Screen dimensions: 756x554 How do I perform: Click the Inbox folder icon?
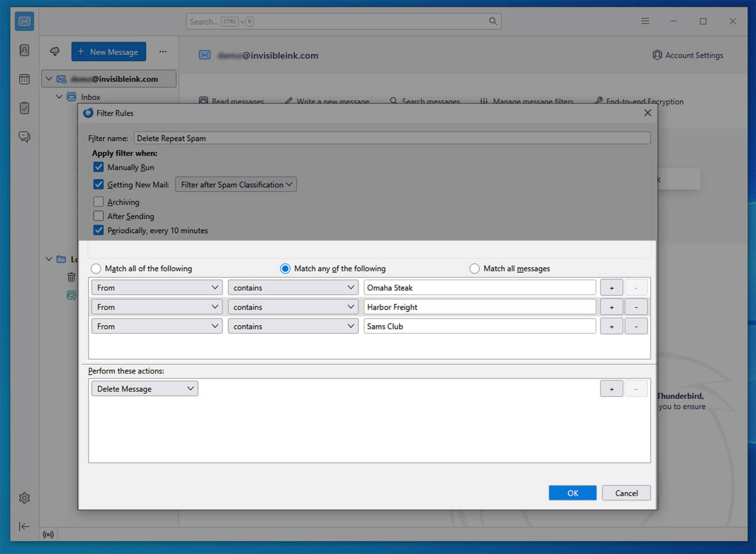click(72, 97)
